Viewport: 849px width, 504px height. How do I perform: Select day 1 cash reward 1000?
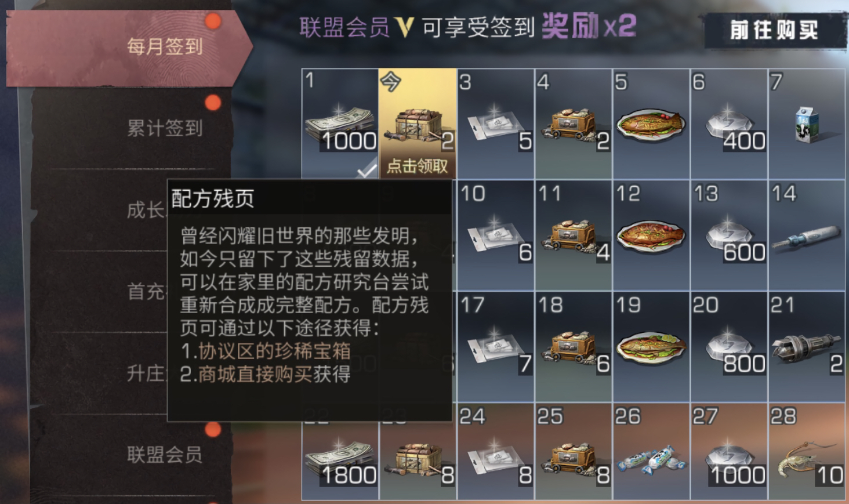[340, 124]
